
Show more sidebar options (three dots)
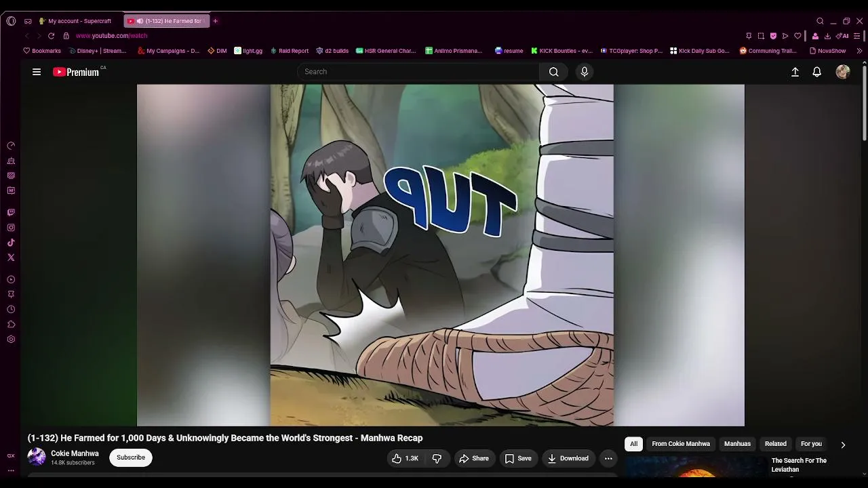click(x=11, y=470)
